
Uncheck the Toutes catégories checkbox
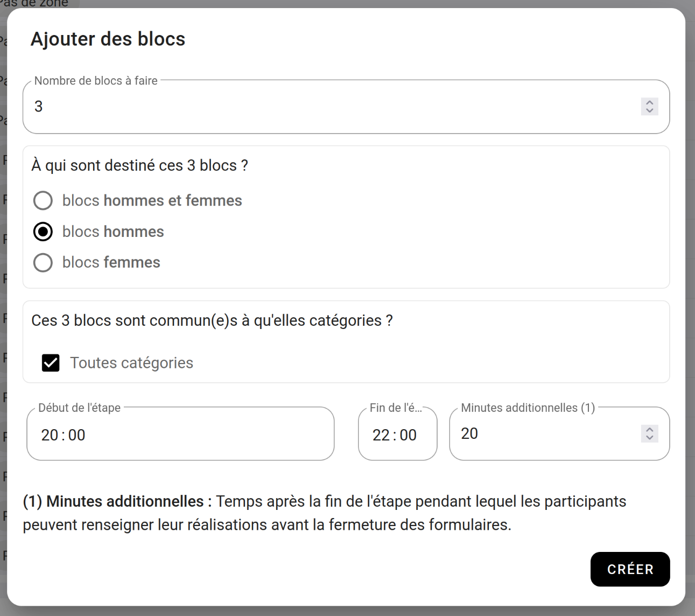click(51, 363)
